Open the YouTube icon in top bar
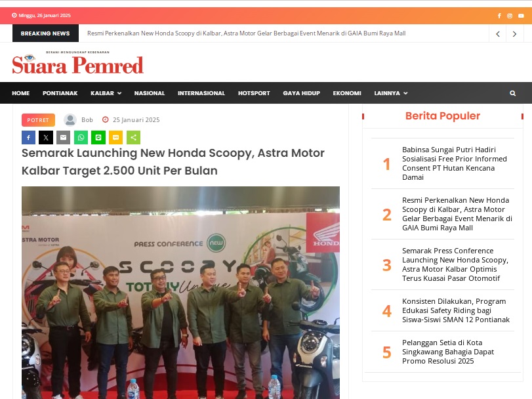This screenshot has height=399, width=532. [521, 16]
